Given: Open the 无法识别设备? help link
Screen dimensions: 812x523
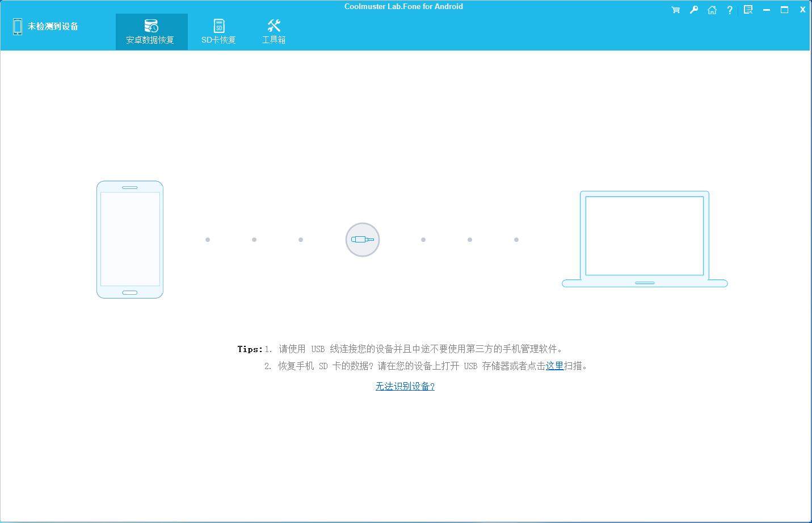Looking at the screenshot, I should tap(405, 386).
